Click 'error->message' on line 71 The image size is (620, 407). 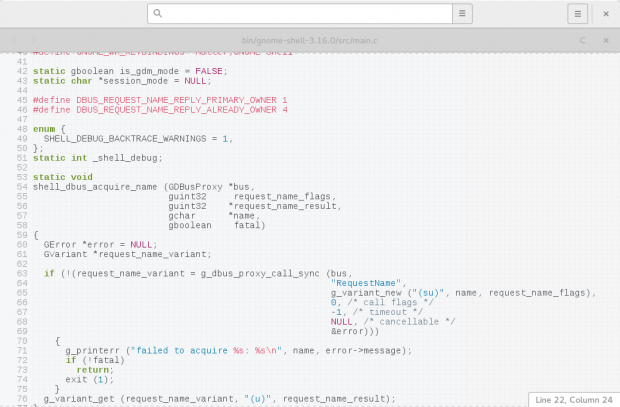[365, 350]
